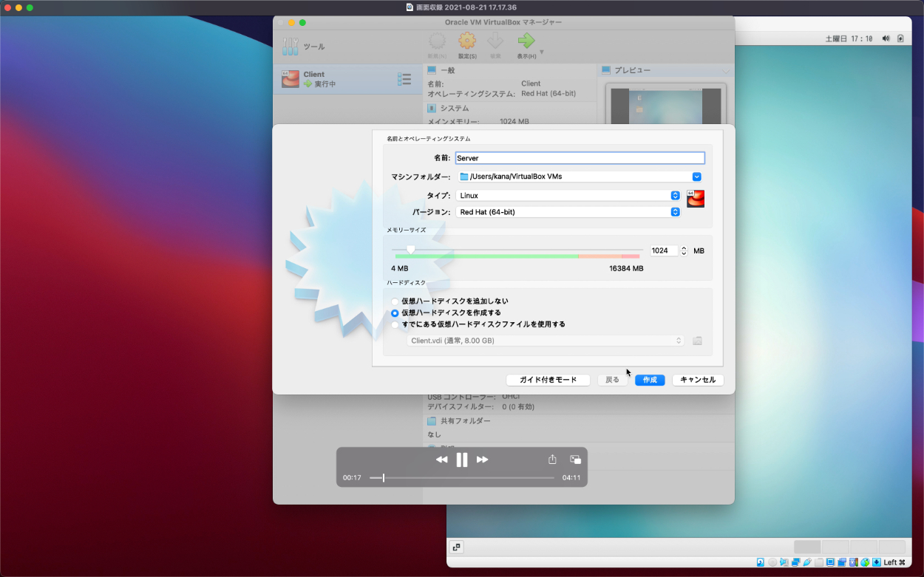Click the Cancel button in the dialog
Image resolution: width=924 pixels, height=577 pixels.
point(698,380)
